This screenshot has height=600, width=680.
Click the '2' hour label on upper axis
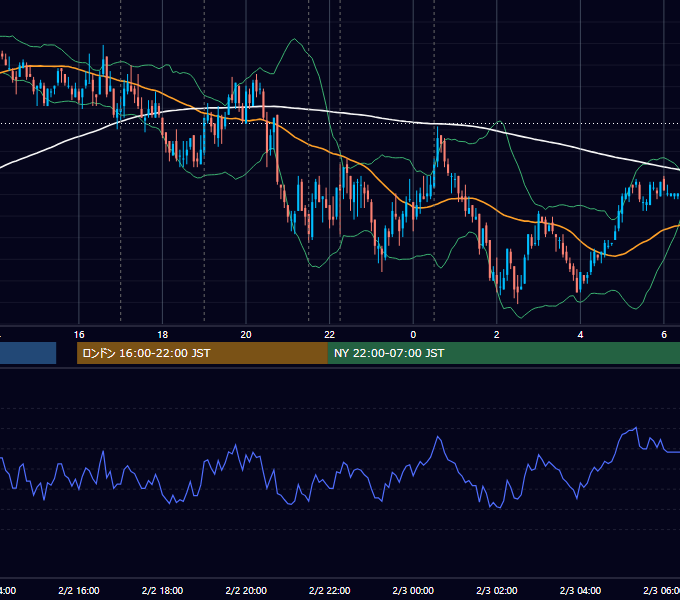pos(497,335)
